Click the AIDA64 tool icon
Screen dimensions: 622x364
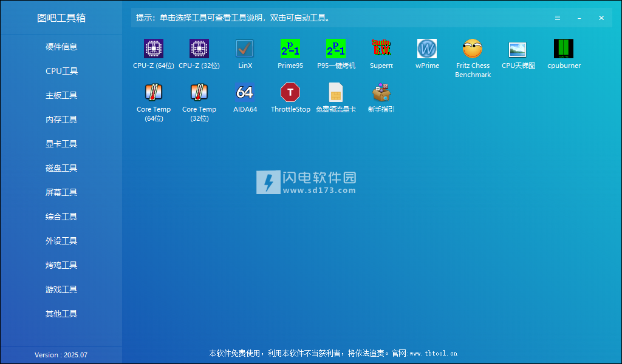[245, 92]
